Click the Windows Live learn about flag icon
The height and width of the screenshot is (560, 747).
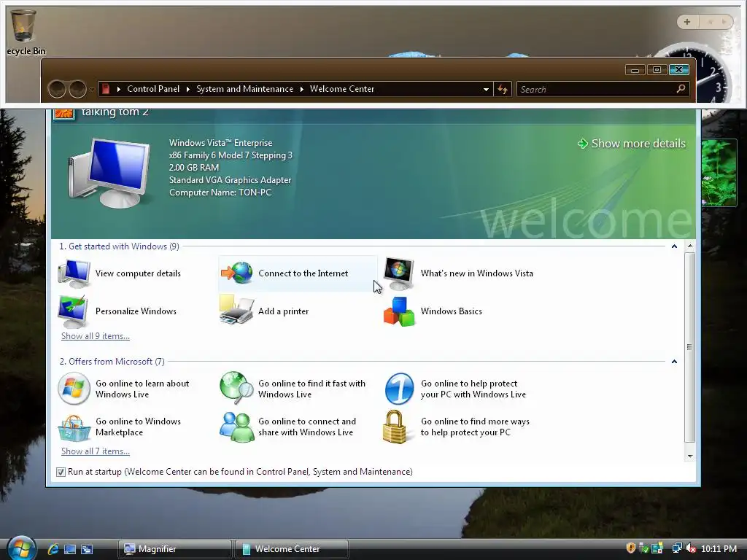click(74, 389)
